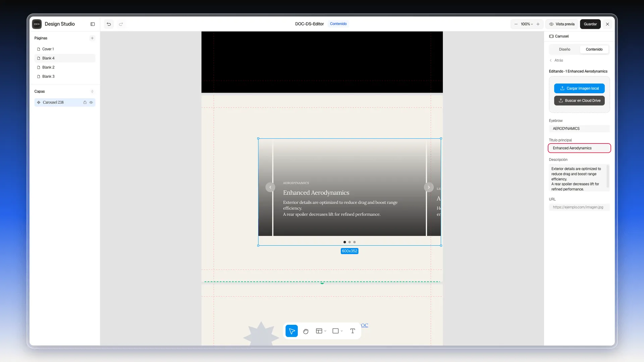The width and height of the screenshot is (644, 362).
Task: Go to previous carousel slide
Action: [270, 187]
